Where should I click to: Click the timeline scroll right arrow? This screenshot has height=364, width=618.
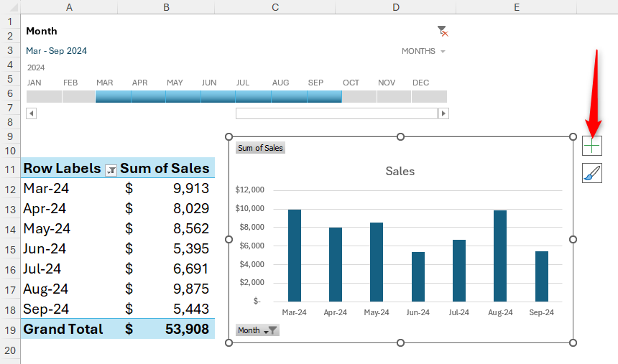(444, 113)
